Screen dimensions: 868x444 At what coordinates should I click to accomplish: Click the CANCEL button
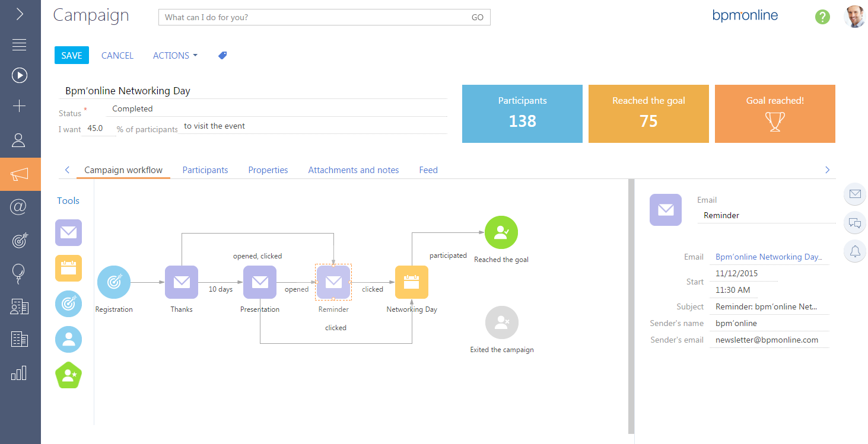tap(117, 55)
